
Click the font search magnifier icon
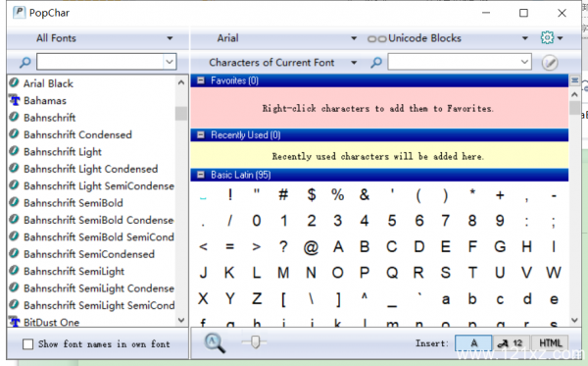24,63
